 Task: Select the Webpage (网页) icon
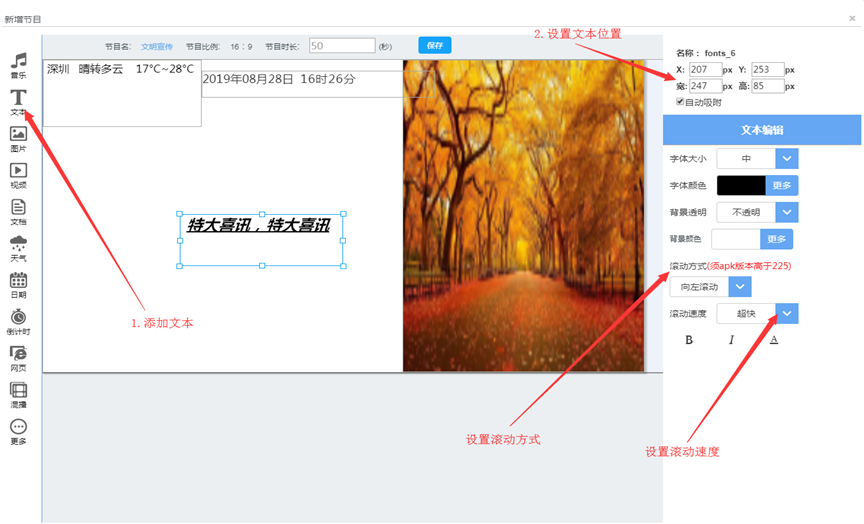18,355
